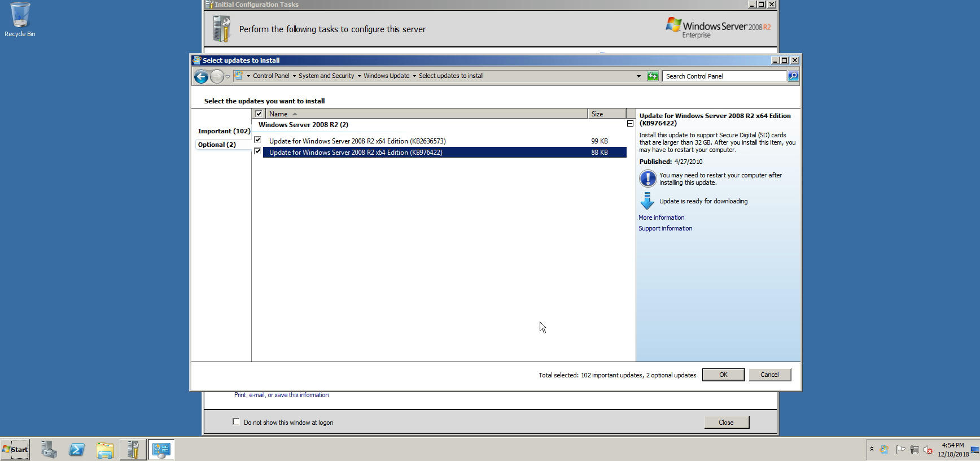The width and height of the screenshot is (980, 461).
Task: Toggle the select-all updates checkbox
Action: pos(259,114)
